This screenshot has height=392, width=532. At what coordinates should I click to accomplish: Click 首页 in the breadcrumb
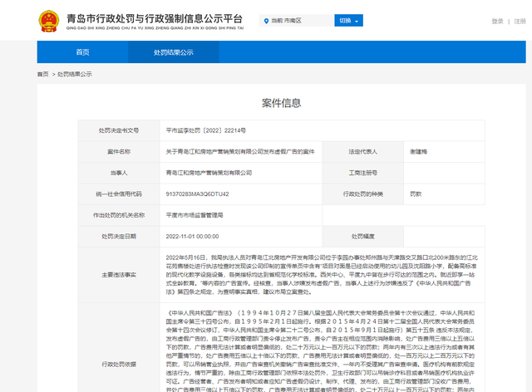click(x=42, y=75)
